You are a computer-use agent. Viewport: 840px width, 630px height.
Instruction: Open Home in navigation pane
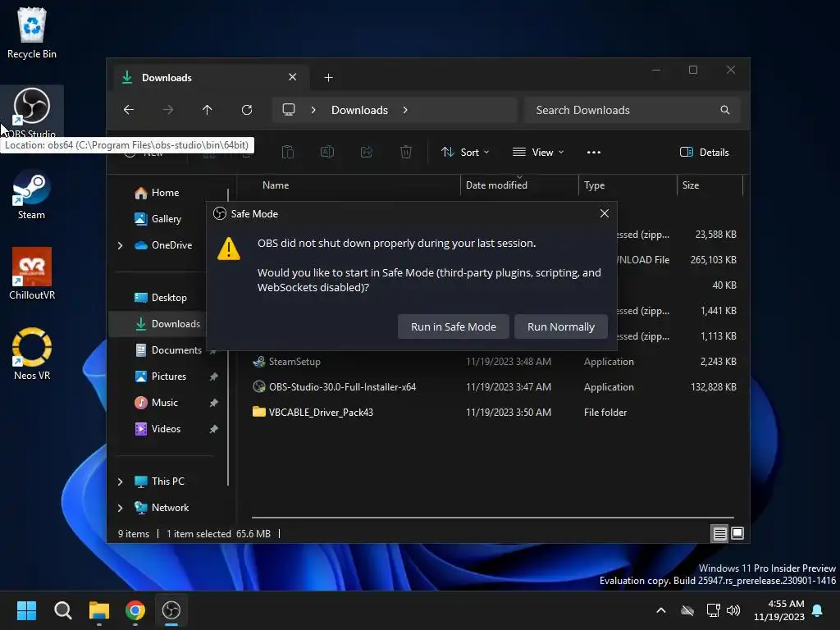tap(157, 192)
